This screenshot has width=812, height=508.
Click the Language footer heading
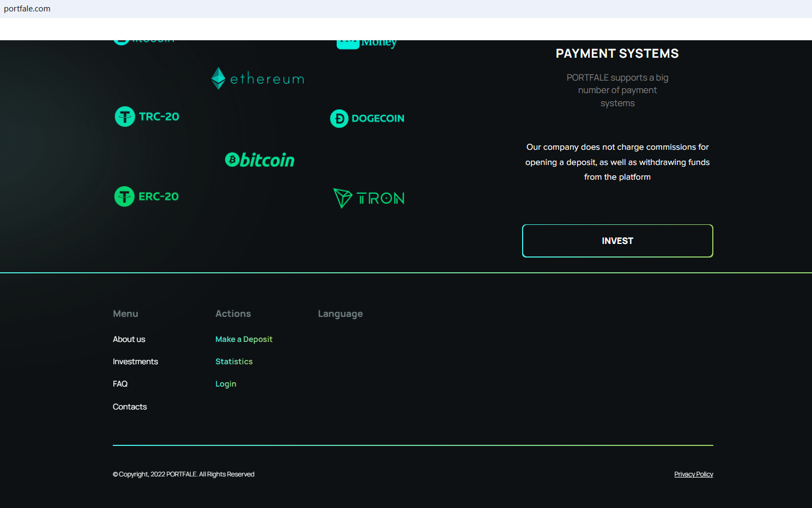click(x=341, y=314)
